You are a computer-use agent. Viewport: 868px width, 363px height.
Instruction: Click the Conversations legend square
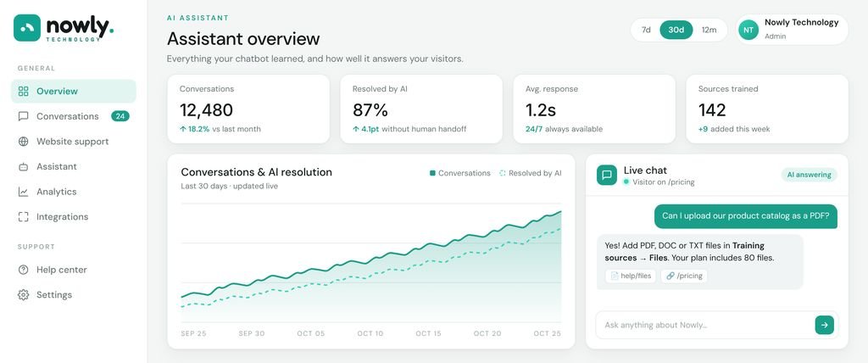(432, 174)
